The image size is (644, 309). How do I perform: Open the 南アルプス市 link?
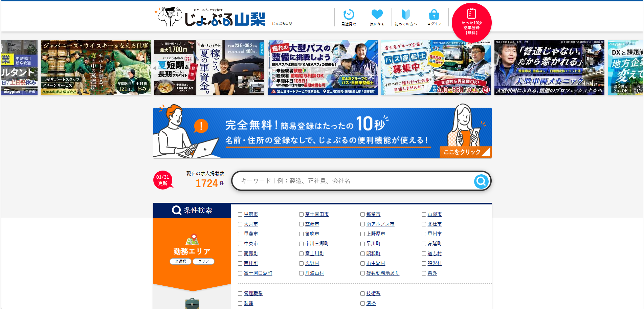[x=380, y=224]
